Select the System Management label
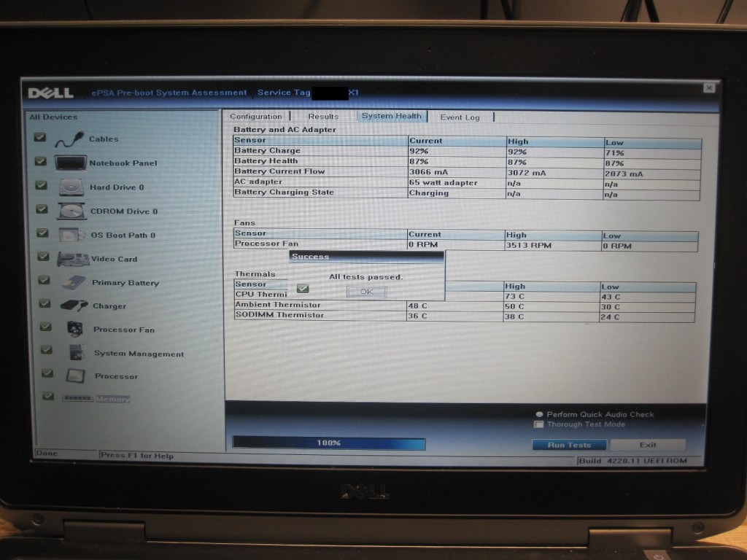Image resolution: width=747 pixels, height=560 pixels. tap(139, 354)
